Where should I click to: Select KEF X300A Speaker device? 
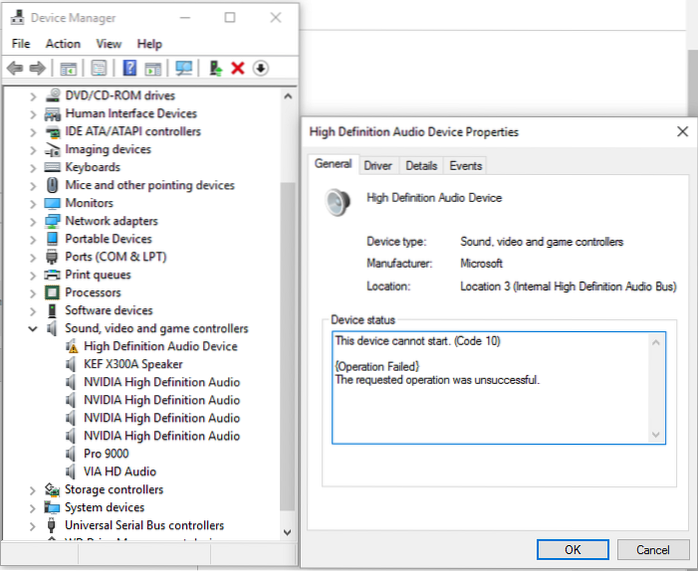point(133,364)
